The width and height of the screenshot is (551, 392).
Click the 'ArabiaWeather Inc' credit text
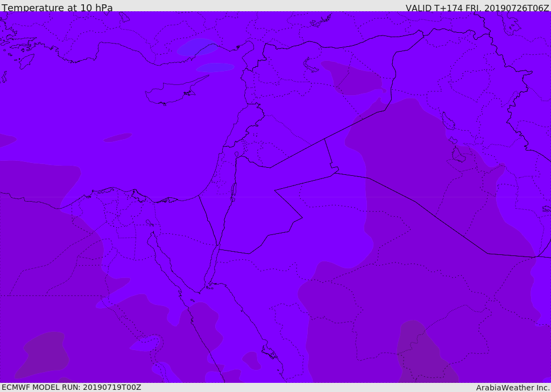coord(512,388)
